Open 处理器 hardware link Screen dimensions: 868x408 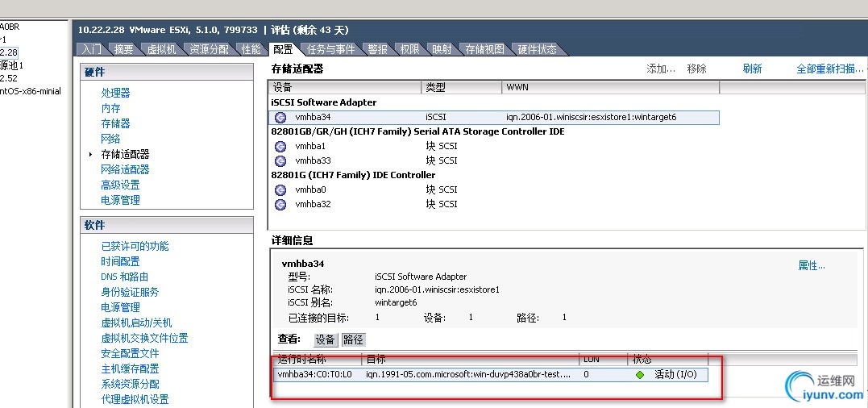point(116,93)
